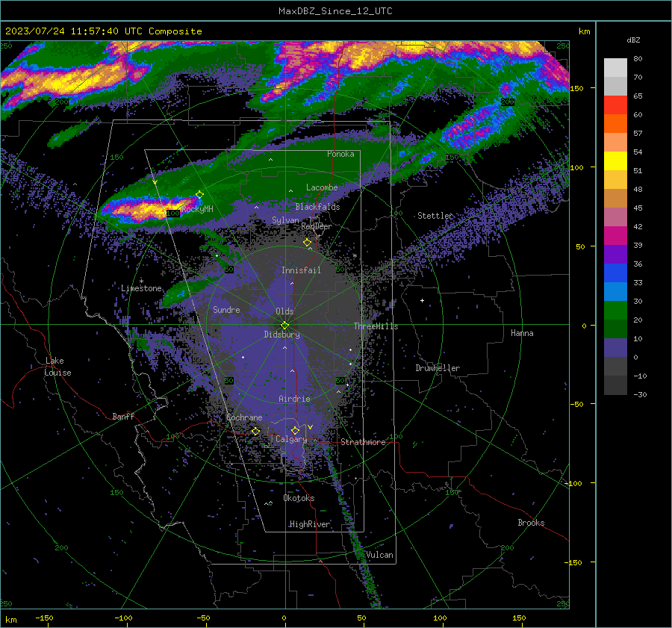Pick the light gray 70–80 dBZ swatch
This screenshot has height=628, width=672.
(x=615, y=67)
